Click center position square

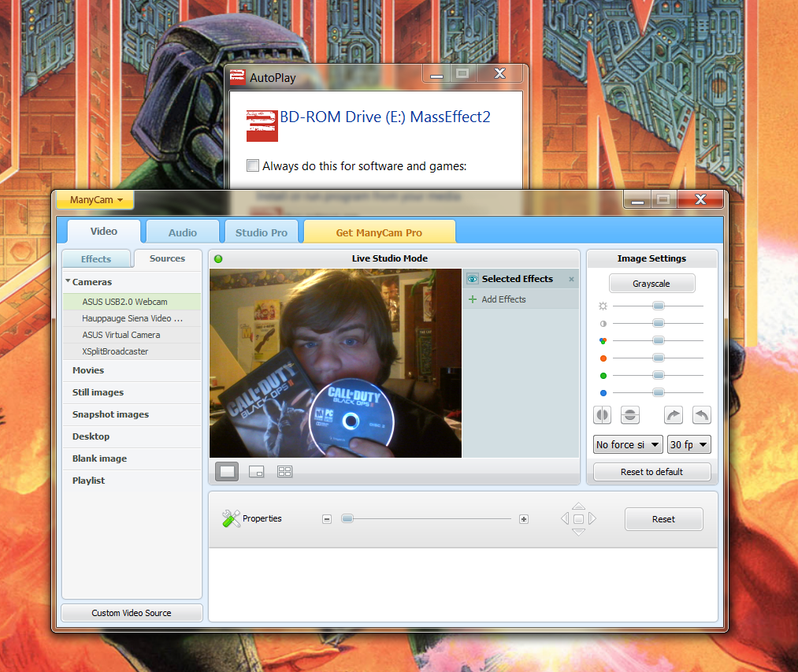coord(579,519)
